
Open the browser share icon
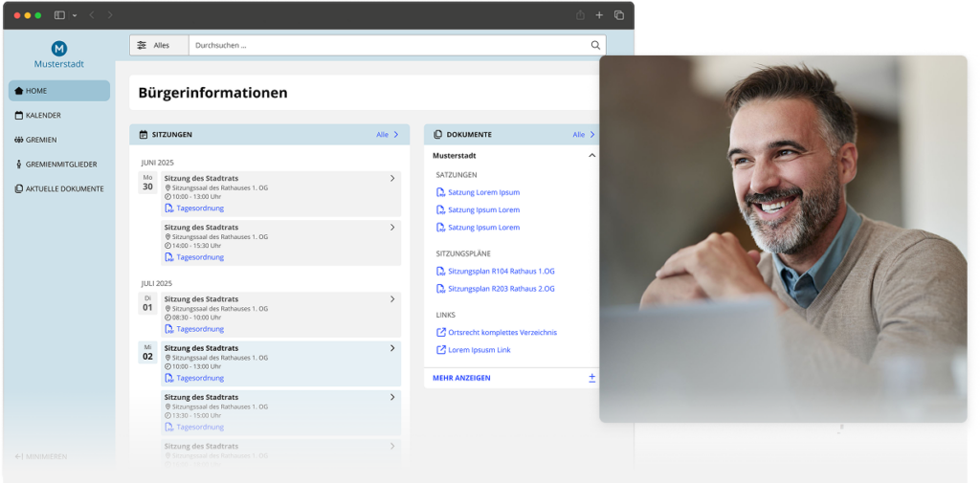tap(580, 15)
